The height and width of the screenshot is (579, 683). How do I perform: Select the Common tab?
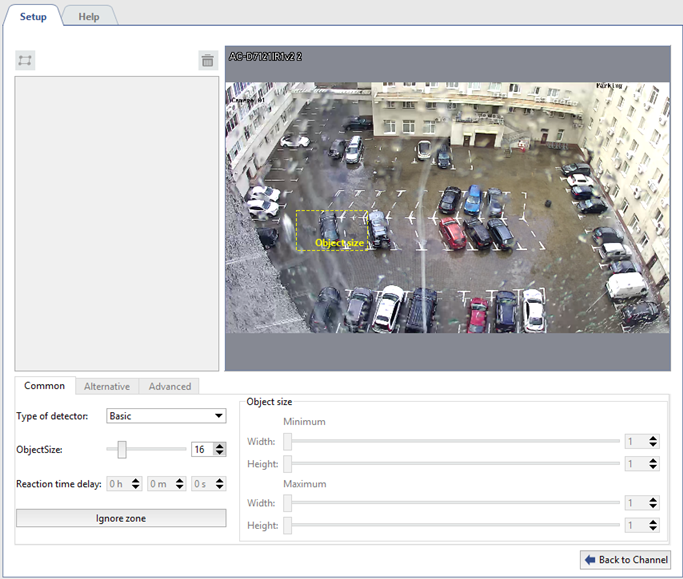tap(45, 386)
